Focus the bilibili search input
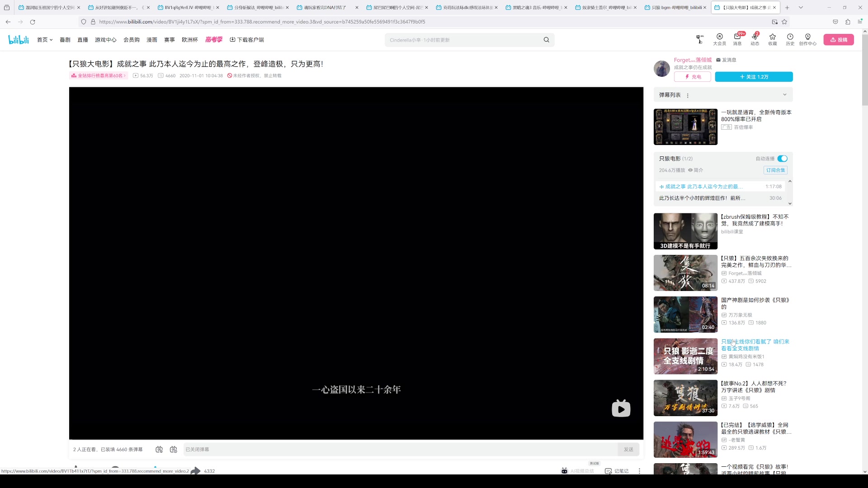 pos(463,40)
